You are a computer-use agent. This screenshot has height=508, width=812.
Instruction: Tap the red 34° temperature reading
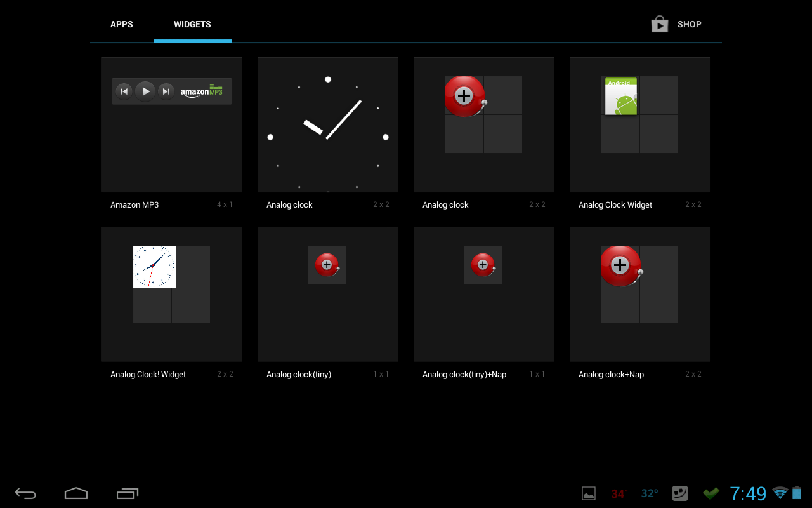point(620,493)
